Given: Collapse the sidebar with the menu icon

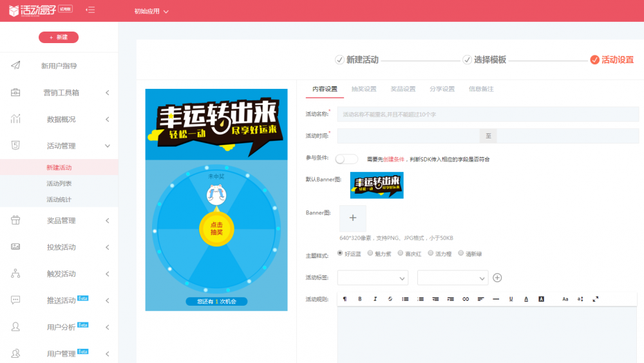Looking at the screenshot, I should pyautogui.click(x=90, y=10).
